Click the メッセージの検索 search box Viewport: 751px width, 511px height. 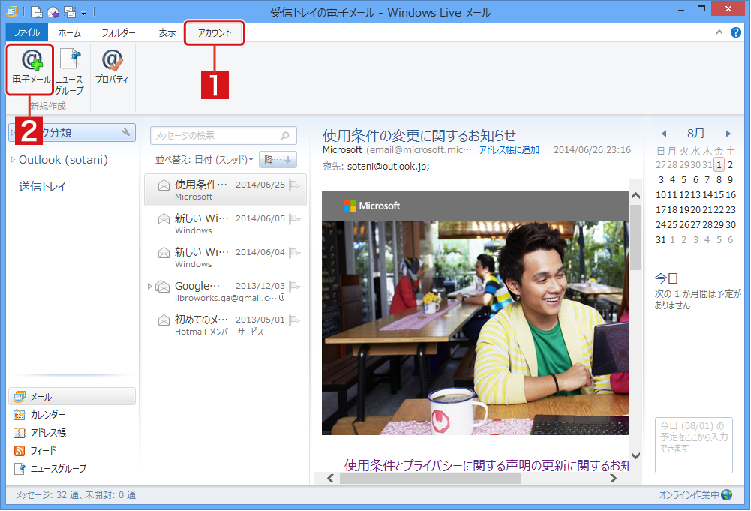coord(215,135)
